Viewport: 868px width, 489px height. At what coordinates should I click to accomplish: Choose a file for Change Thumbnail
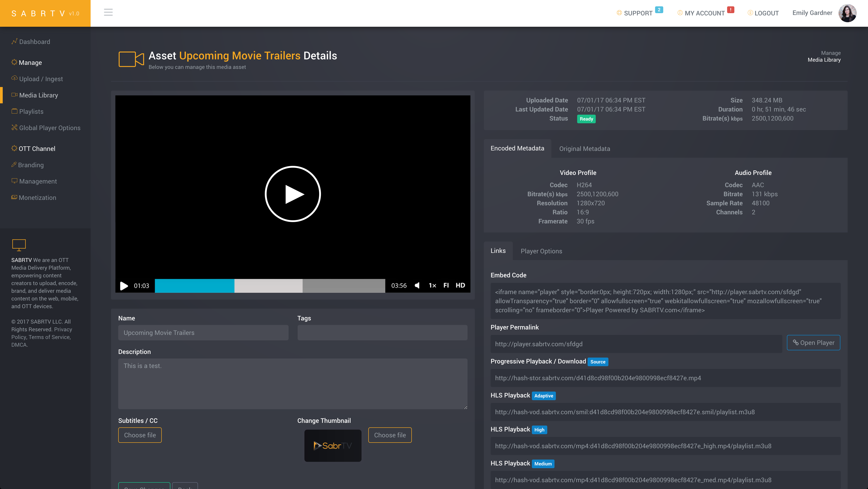390,435
